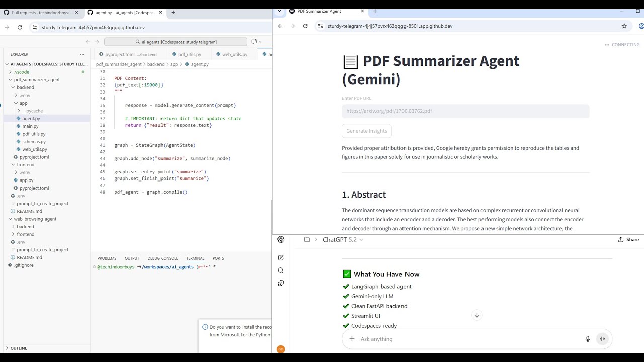Select the PDF Summarizer Agent browser tab
Image resolution: width=644 pixels, height=362 pixels.
(326, 11)
